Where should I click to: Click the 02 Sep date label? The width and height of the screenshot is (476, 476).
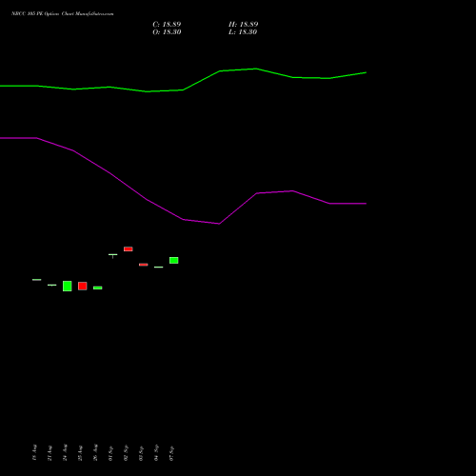126,453
